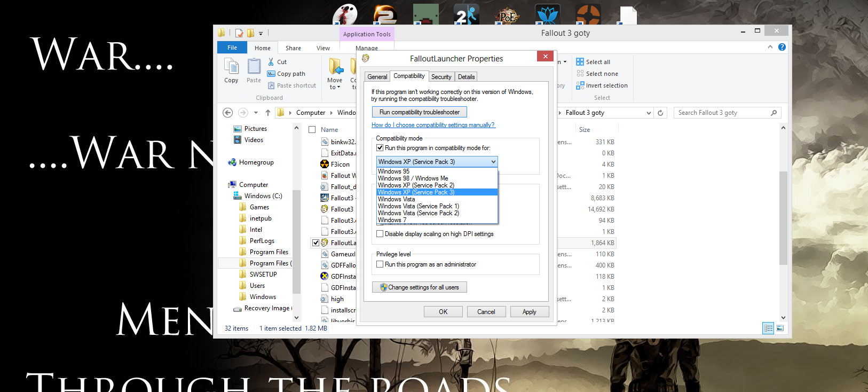868x392 pixels.
Task: Click the Homegroup icon in navigation pane
Action: click(x=232, y=162)
